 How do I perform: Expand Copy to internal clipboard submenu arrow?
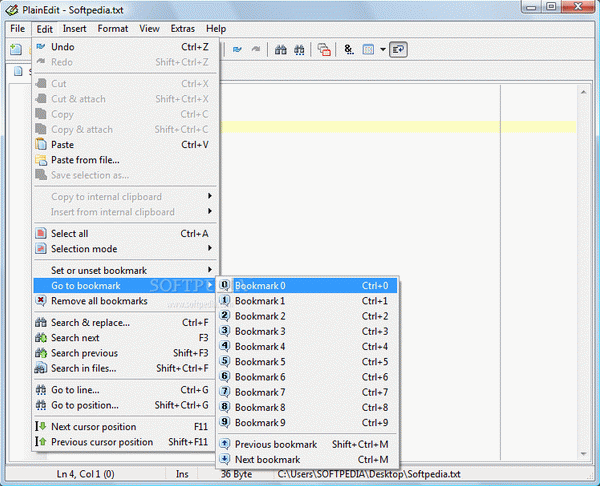(210, 196)
